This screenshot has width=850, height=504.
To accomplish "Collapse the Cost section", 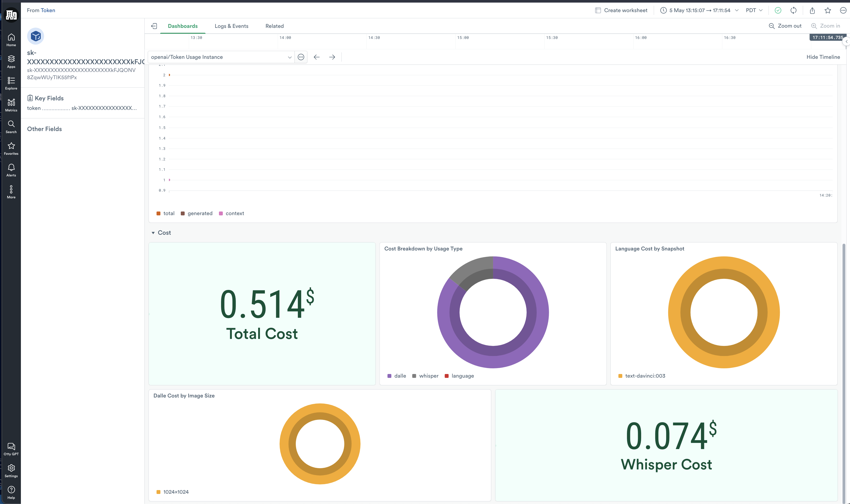I will [x=153, y=233].
